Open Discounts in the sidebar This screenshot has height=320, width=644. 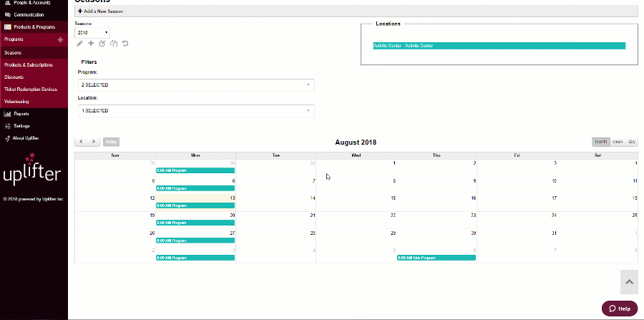point(14,77)
